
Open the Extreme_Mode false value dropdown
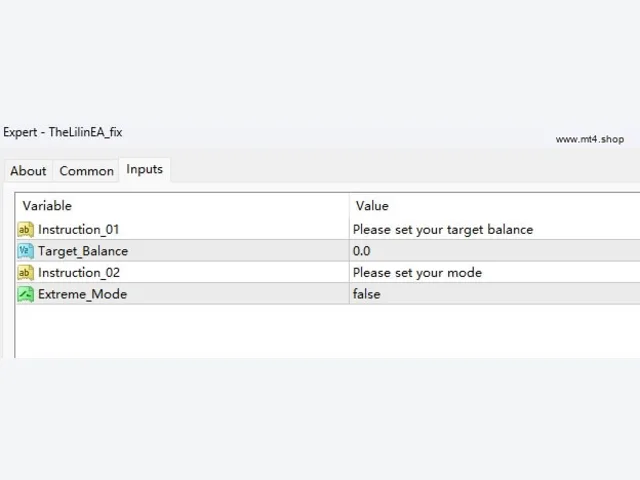click(495, 294)
